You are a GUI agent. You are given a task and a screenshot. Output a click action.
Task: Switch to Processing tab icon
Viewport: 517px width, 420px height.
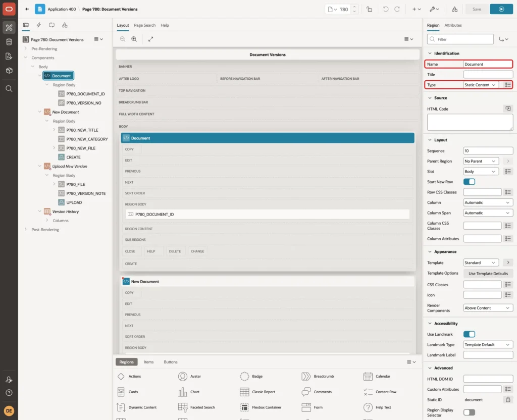(52, 25)
